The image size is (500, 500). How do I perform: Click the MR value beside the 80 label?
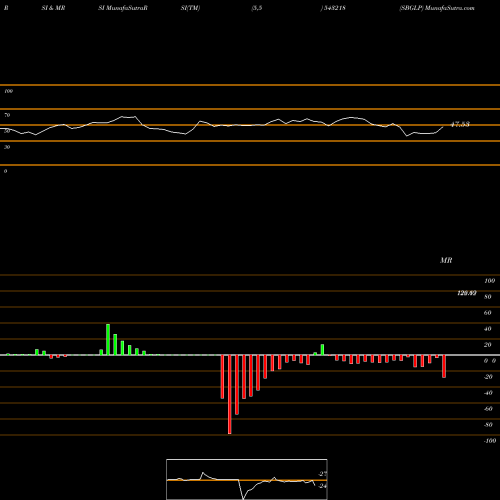click(467, 293)
